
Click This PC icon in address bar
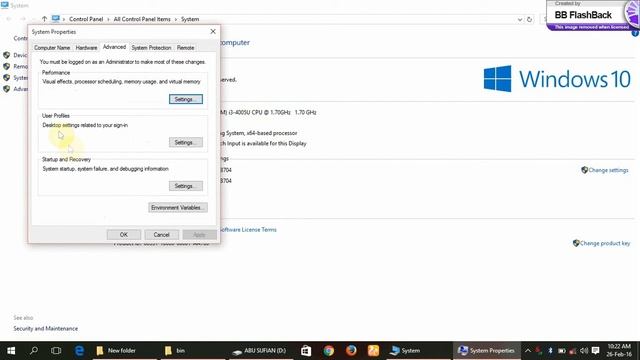[56, 19]
